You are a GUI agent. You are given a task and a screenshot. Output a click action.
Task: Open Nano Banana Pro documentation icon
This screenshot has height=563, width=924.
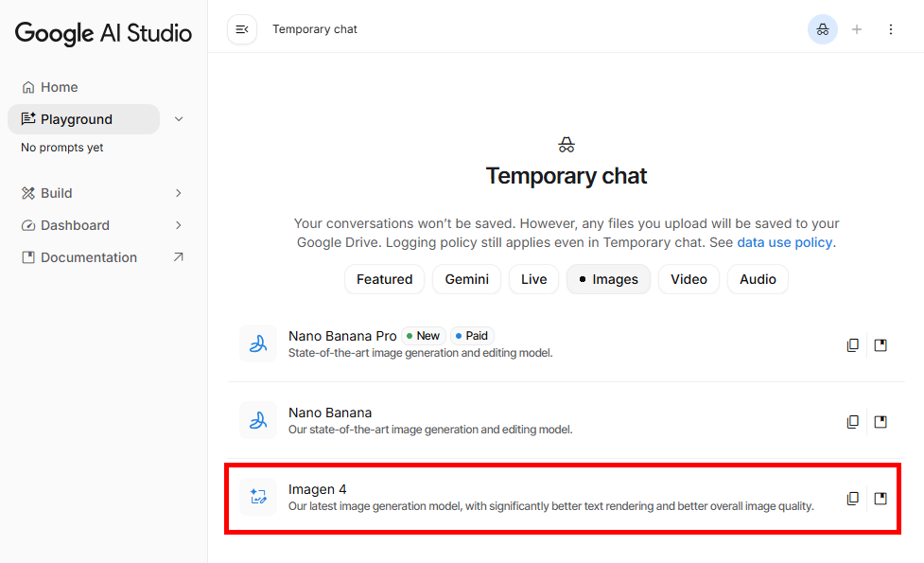pyautogui.click(x=880, y=344)
